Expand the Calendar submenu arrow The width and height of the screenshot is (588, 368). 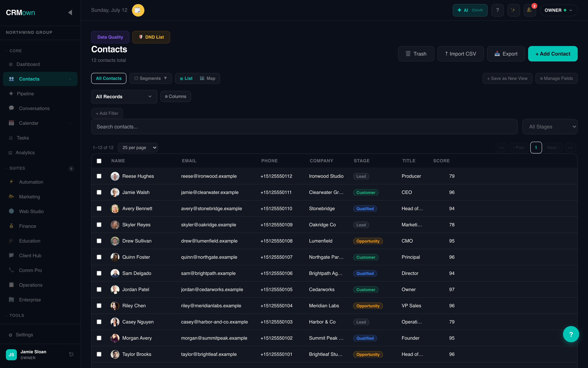[70, 123]
